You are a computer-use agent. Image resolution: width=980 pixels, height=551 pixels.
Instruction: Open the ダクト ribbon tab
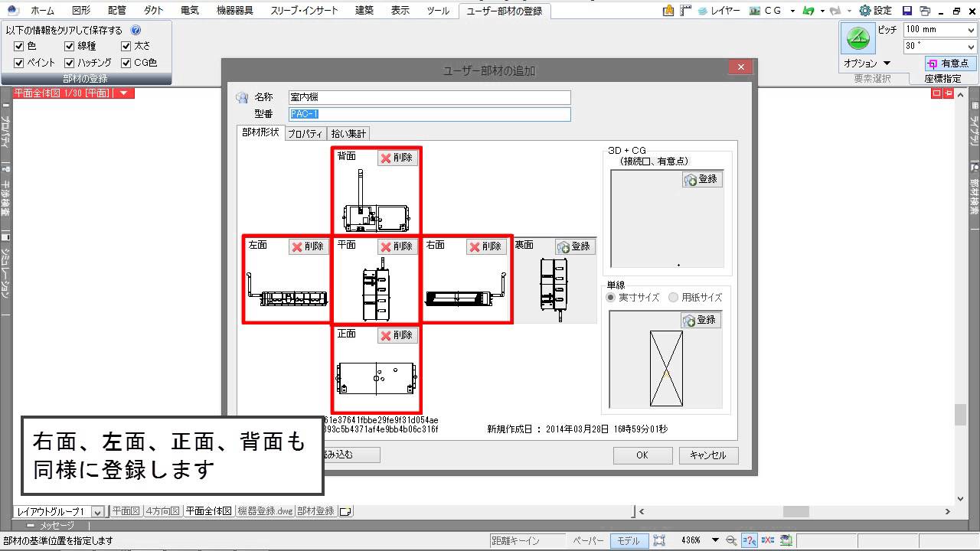(x=153, y=11)
